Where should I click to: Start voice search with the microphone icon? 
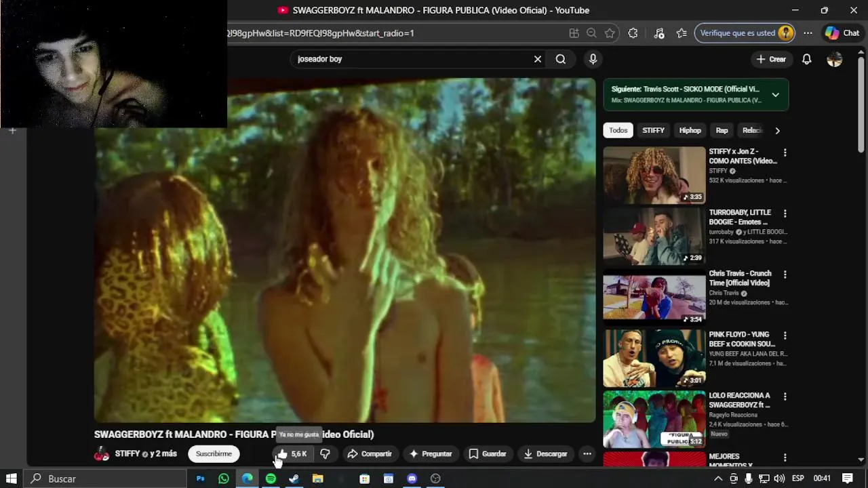coord(593,59)
